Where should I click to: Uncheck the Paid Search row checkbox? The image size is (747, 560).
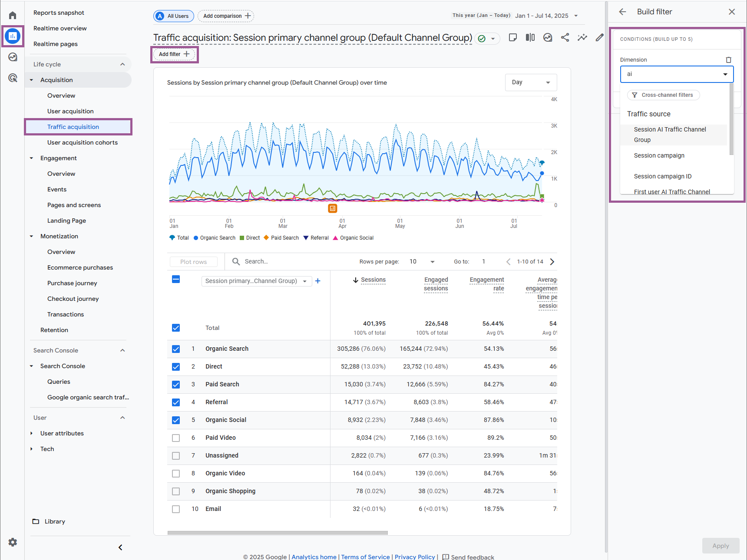tap(176, 384)
